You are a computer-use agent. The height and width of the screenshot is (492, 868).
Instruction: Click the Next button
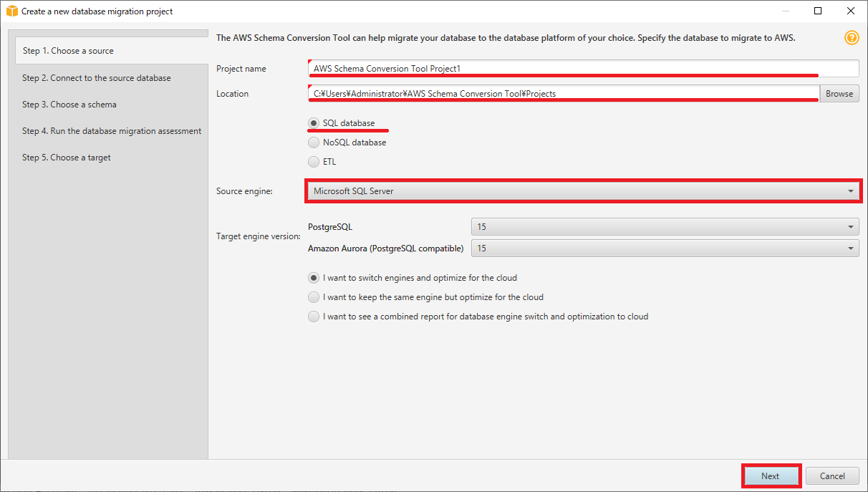[x=771, y=476]
